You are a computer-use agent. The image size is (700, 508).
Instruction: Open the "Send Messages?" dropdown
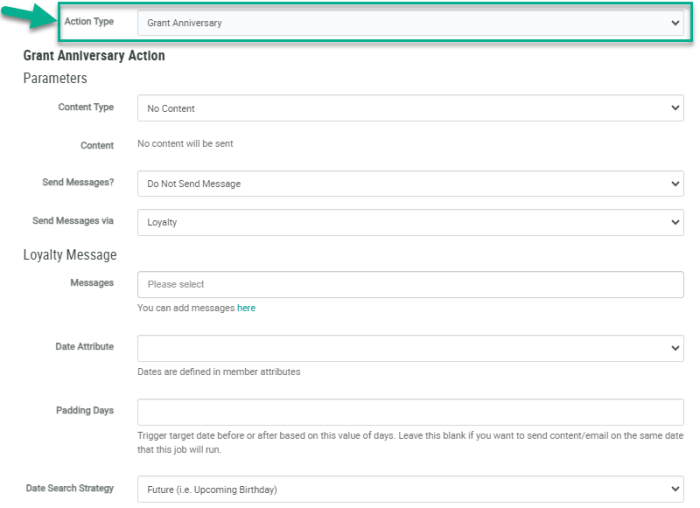(x=410, y=184)
